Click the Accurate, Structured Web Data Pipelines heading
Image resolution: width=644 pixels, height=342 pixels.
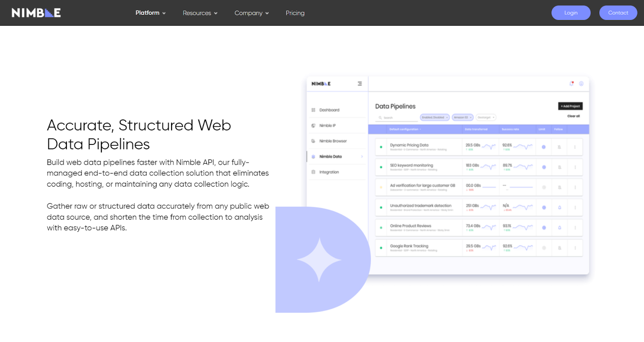pos(139,134)
